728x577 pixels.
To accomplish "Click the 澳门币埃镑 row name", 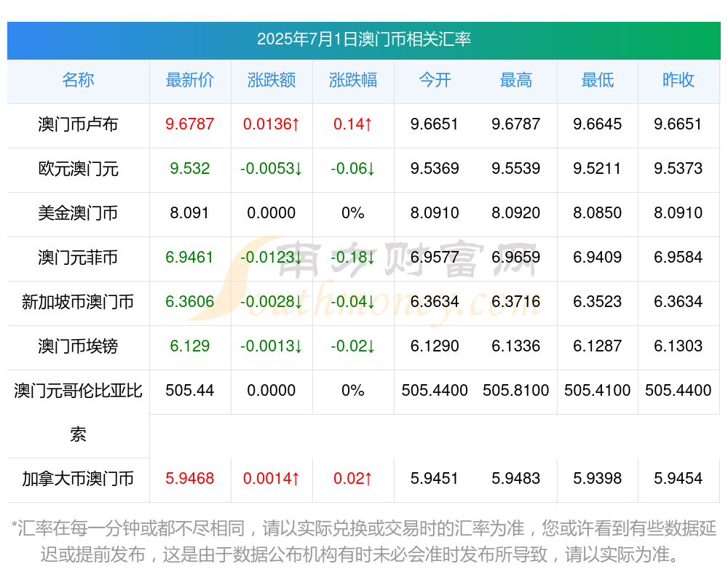I will coord(78,346).
